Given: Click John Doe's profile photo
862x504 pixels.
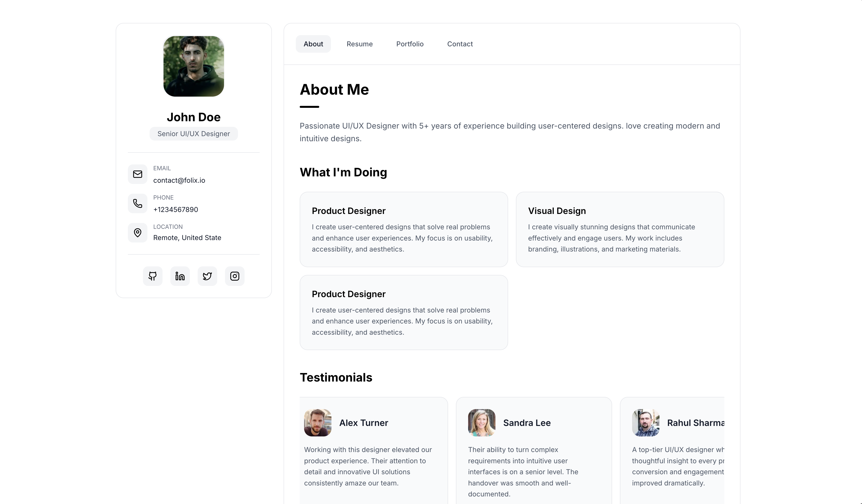Looking at the screenshot, I should (x=194, y=66).
